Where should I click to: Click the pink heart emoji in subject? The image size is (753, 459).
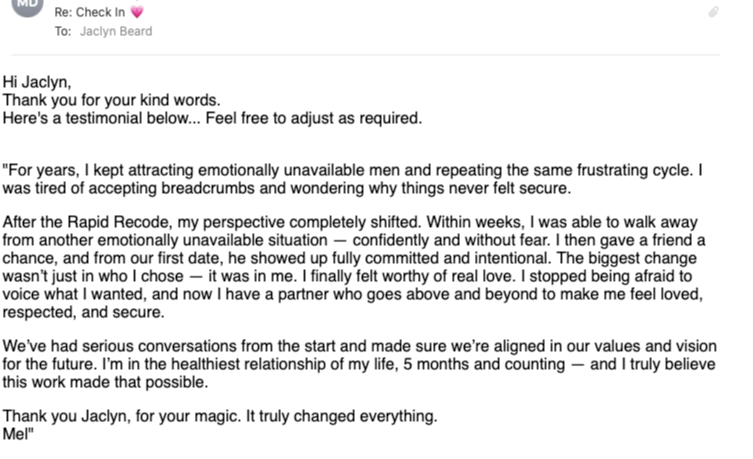click(x=136, y=12)
